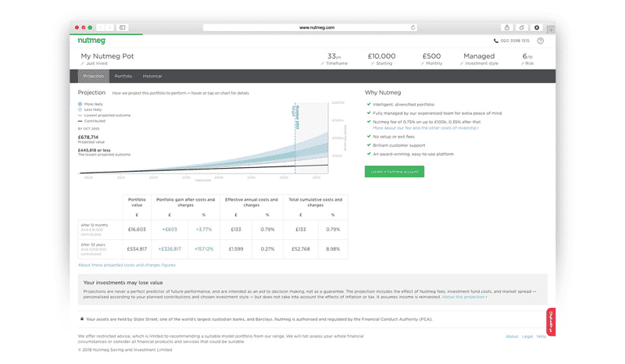Click the 'Brilliant customer support' bullet

(399, 145)
